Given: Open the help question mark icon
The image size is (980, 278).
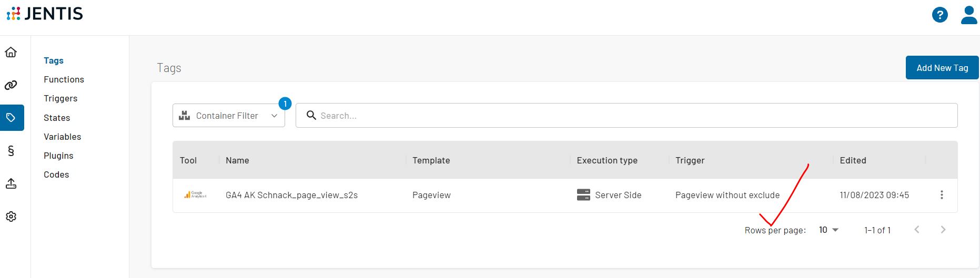Looking at the screenshot, I should (939, 15).
